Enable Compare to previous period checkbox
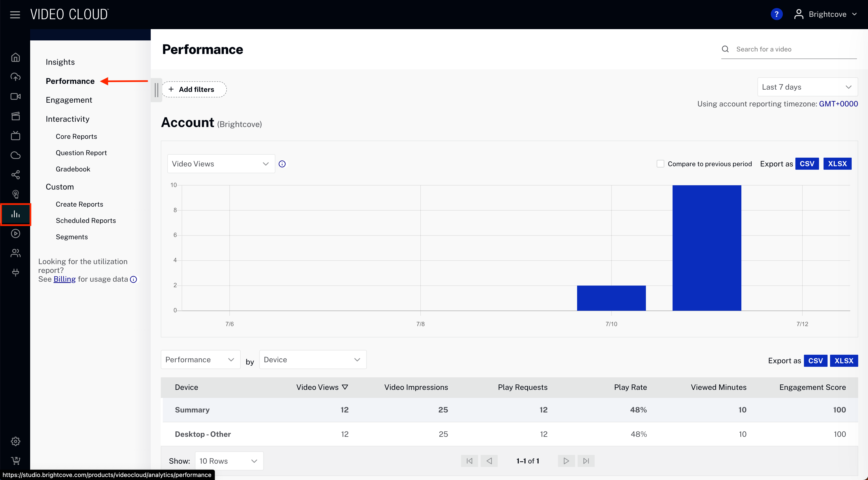Image resolution: width=868 pixels, height=480 pixels. point(660,164)
